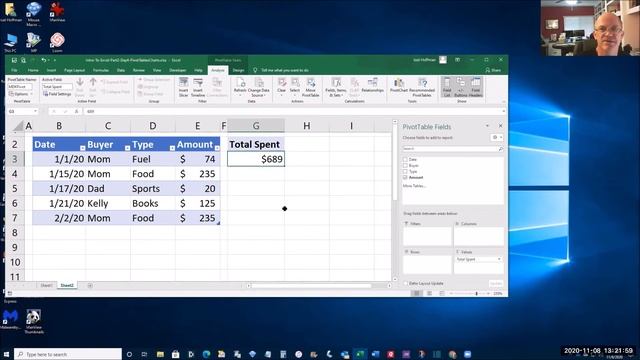Add a new sheet with plus icon
This screenshot has width=640, height=360.
(90, 286)
